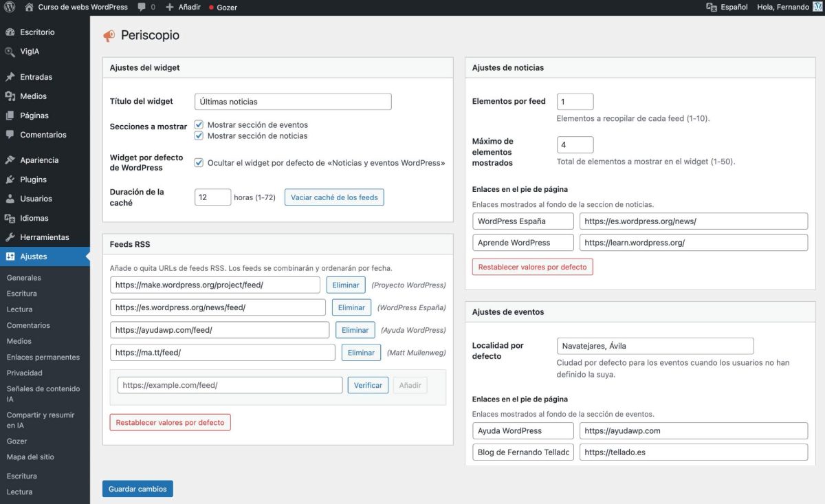Click the VigIA magnifier icon
The image size is (825, 504).
[10, 52]
